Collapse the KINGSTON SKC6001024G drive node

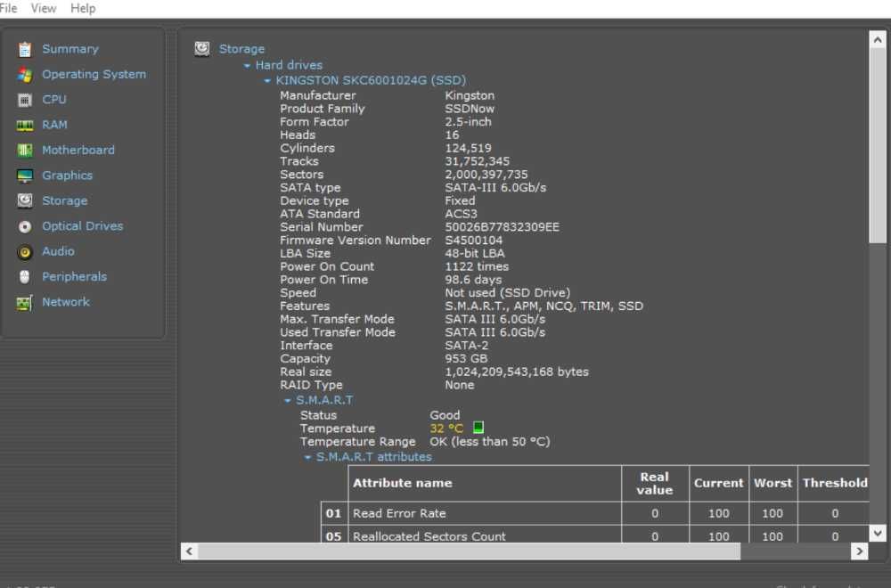[267, 81]
